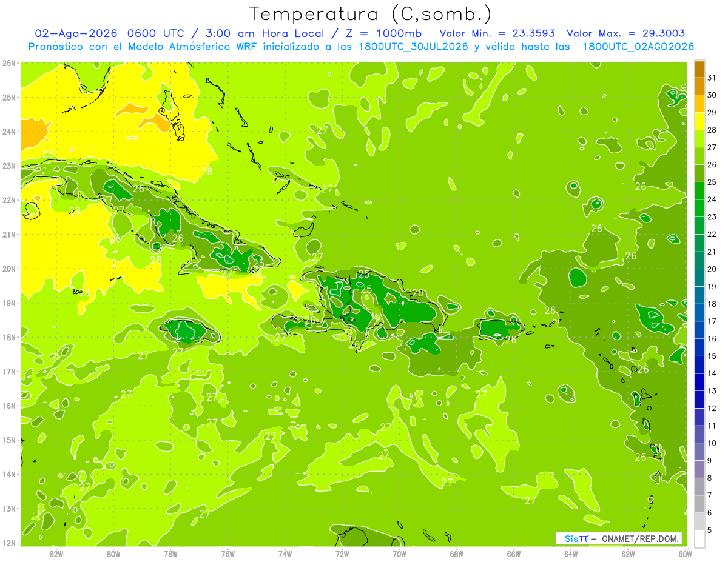This screenshot has height=562, width=728.
Task: Click the "ONAMET/REP.DOM." credit text
Action: point(641,538)
